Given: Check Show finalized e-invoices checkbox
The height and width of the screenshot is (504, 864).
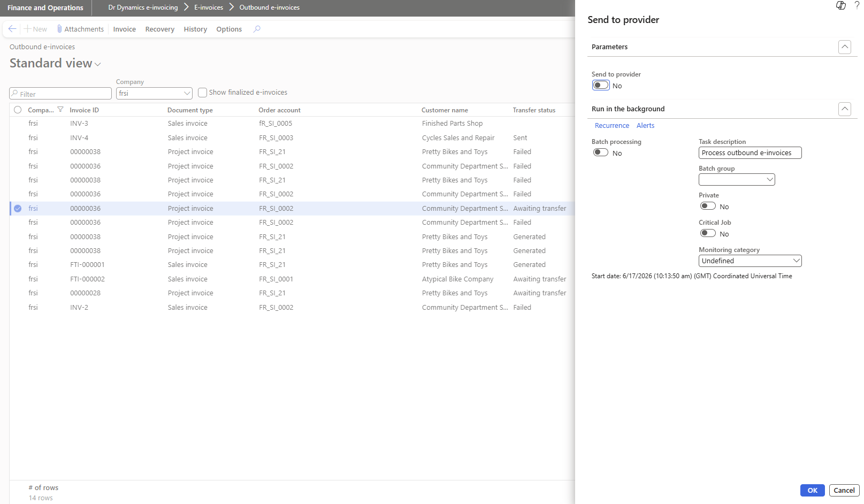Looking at the screenshot, I should pos(202,93).
